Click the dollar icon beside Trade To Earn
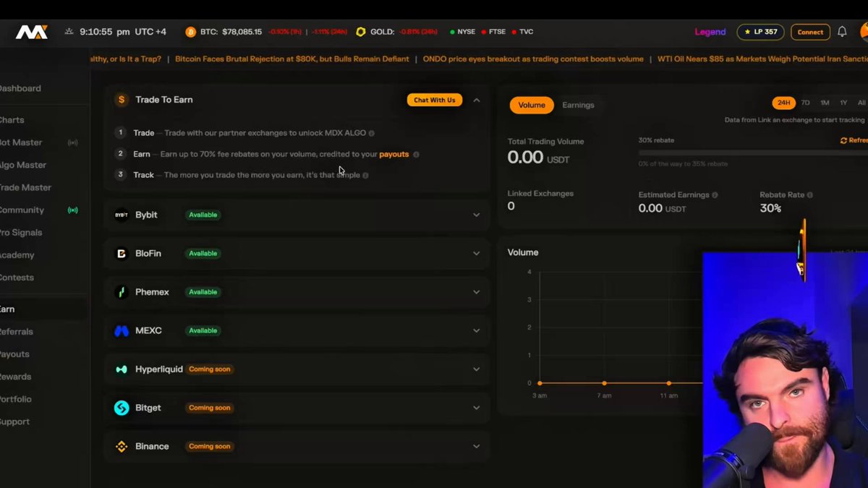The image size is (868, 488). point(122,100)
